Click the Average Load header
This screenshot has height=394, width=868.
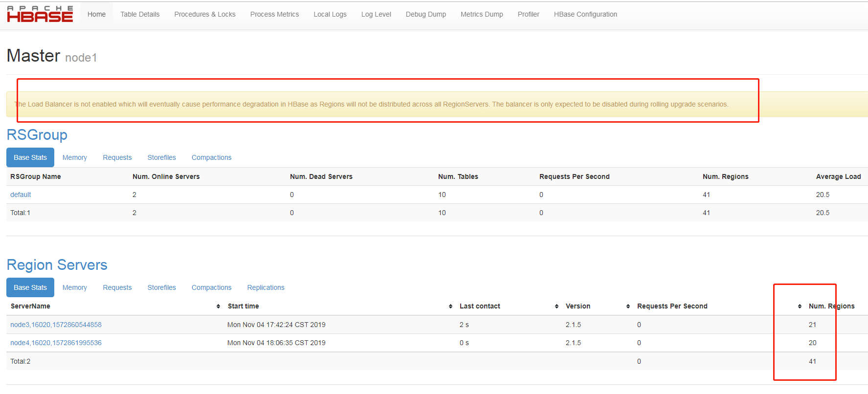pos(838,176)
